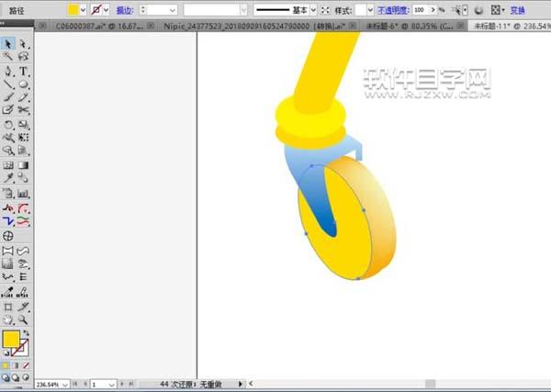Select the Free Transform tool
551x392 pixels.
point(23,138)
